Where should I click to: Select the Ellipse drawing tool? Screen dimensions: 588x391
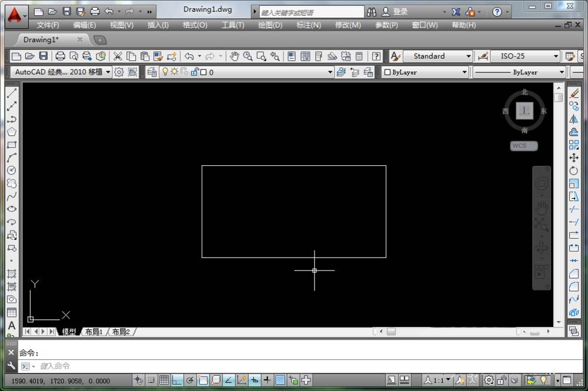12,209
